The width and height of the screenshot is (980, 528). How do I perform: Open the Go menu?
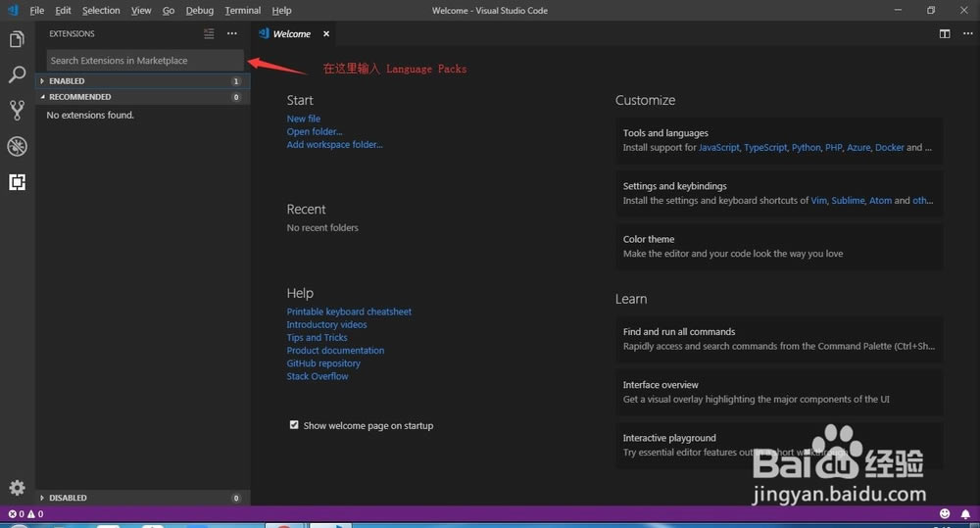point(169,11)
